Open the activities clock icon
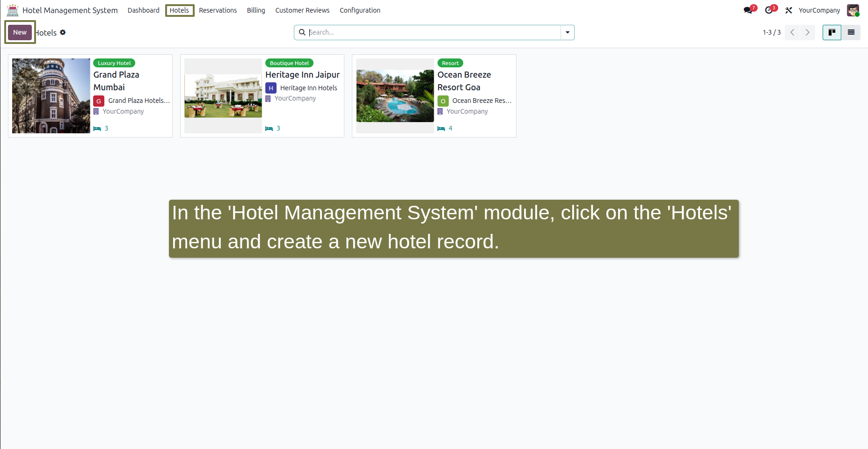Screen dimensions: 868x449 coord(769,10)
